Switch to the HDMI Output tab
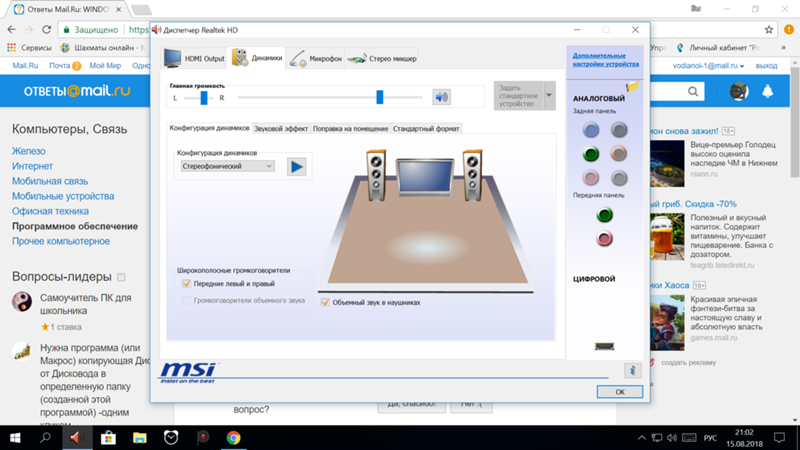This screenshot has width=800, height=450. tap(194, 58)
